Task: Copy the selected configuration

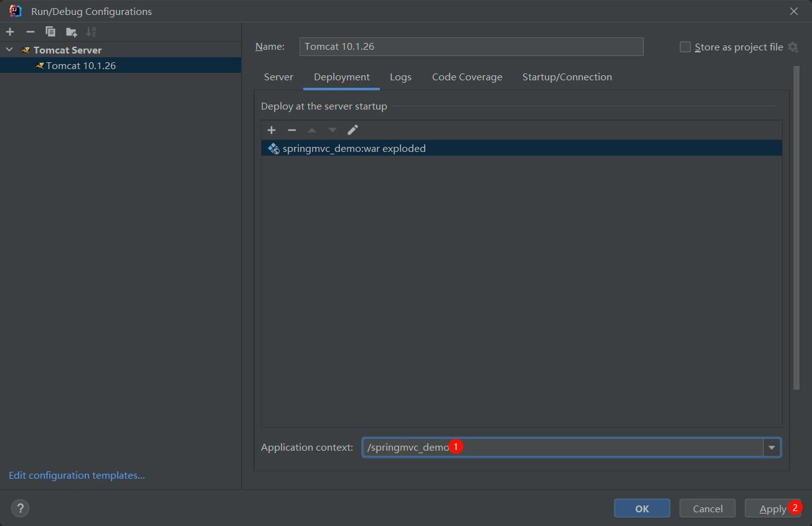Action: click(x=50, y=32)
